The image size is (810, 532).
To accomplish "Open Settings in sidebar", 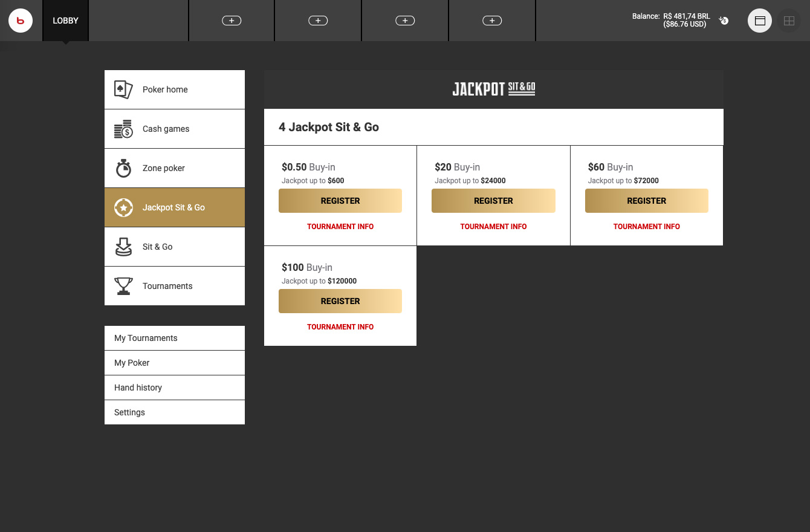I will click(175, 412).
